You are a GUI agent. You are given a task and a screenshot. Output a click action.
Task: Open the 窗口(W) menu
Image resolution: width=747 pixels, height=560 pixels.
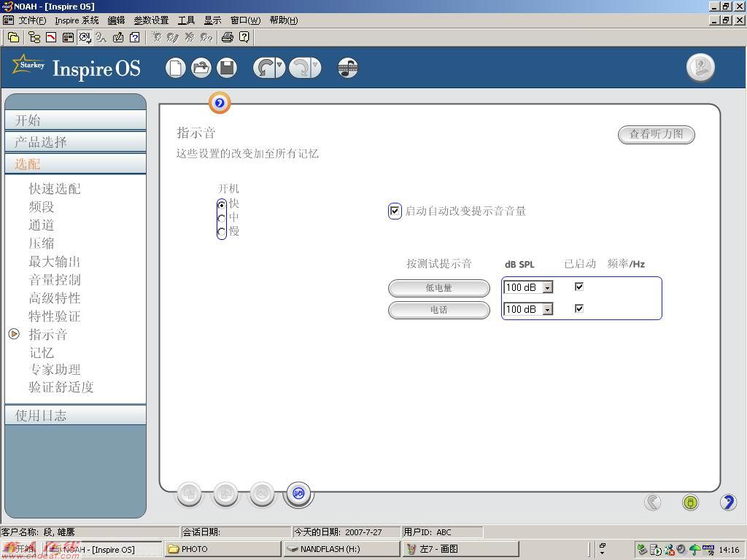[x=245, y=20]
